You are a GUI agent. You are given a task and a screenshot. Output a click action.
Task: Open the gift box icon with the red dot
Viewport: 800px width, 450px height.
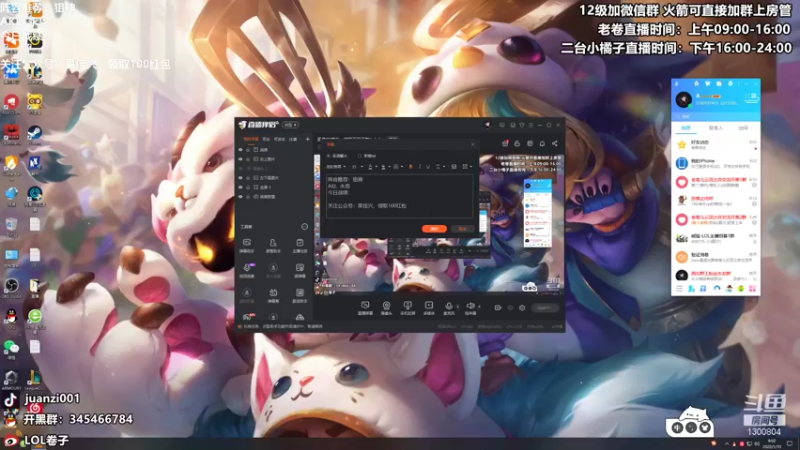(x=505, y=144)
